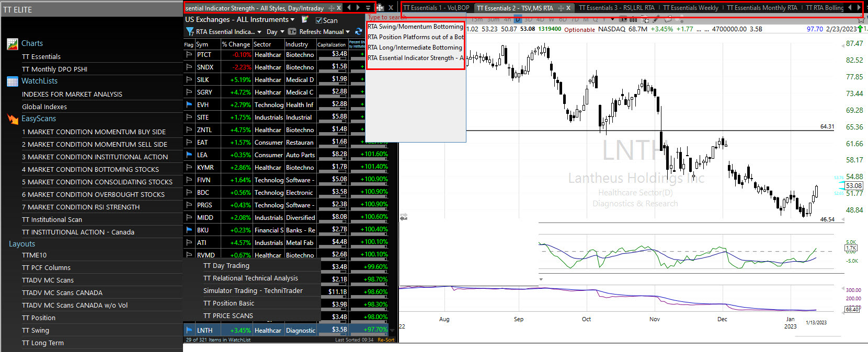Viewport: 868px width, 352px height.
Task: Toggle the blue flag on EVH row
Action: (189, 105)
